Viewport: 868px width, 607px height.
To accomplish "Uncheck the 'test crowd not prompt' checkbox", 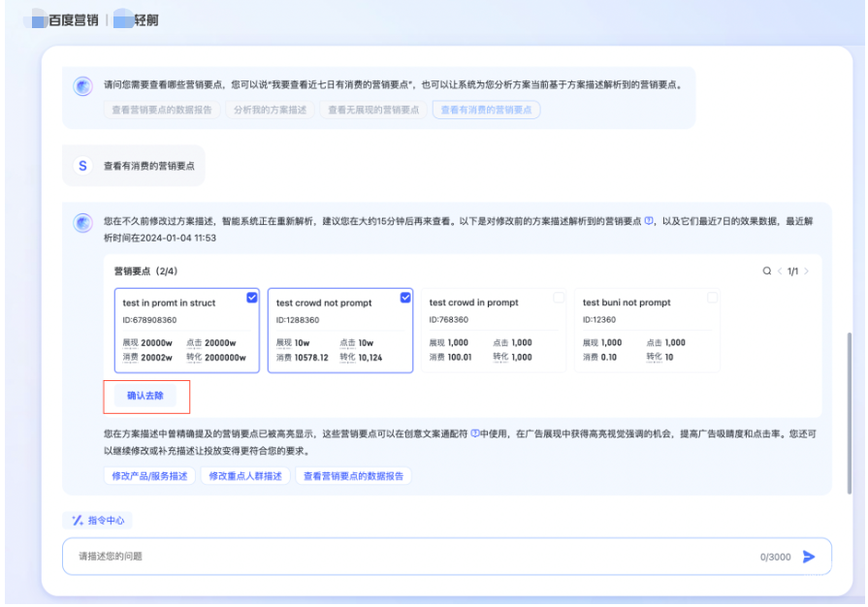I will click(405, 298).
